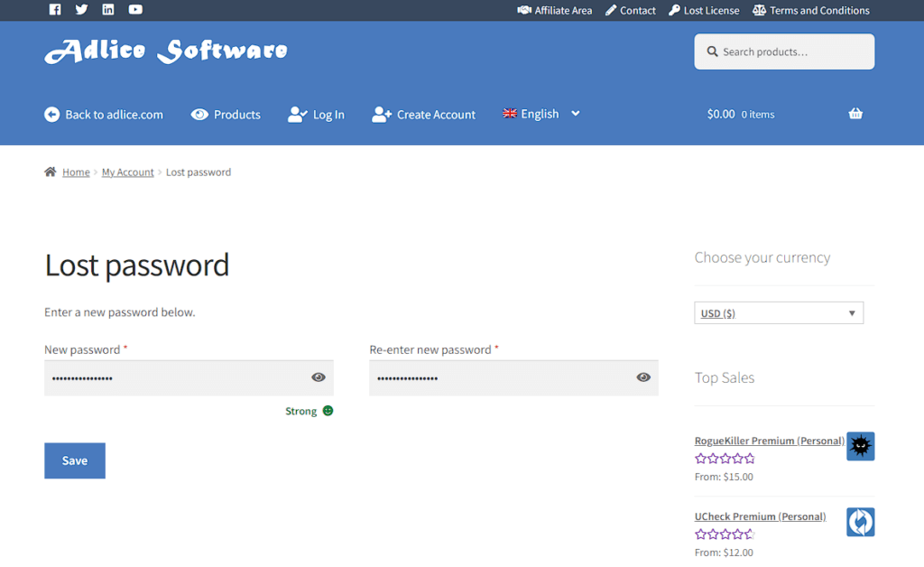This screenshot has width=924, height=567.
Task: Go to the Log In page
Action: tap(317, 115)
